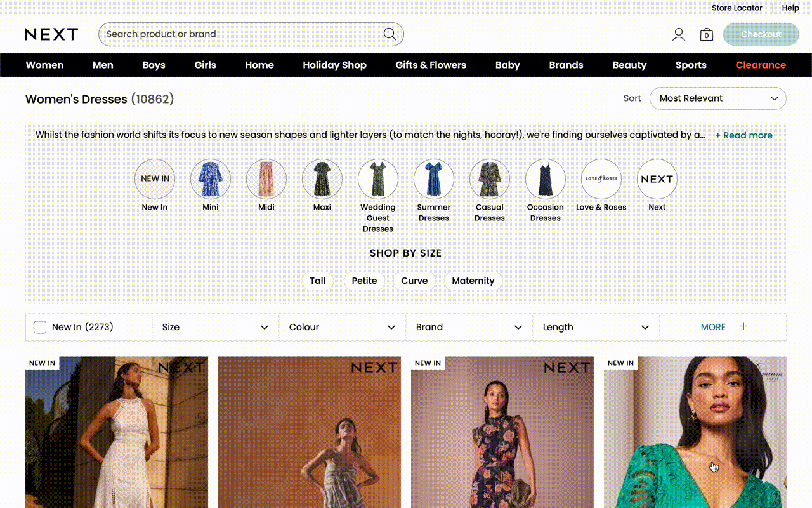This screenshot has height=508, width=812.
Task: Open the Clearance menu item
Action: point(760,65)
